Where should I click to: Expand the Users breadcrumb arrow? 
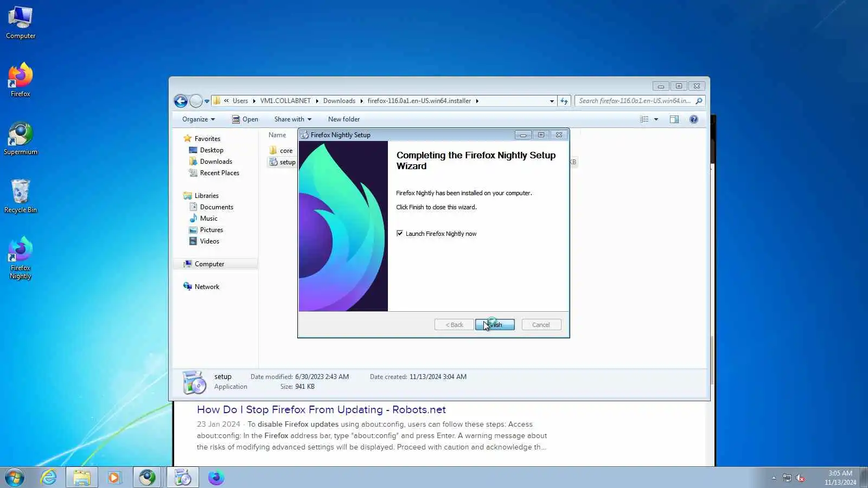[254, 101]
